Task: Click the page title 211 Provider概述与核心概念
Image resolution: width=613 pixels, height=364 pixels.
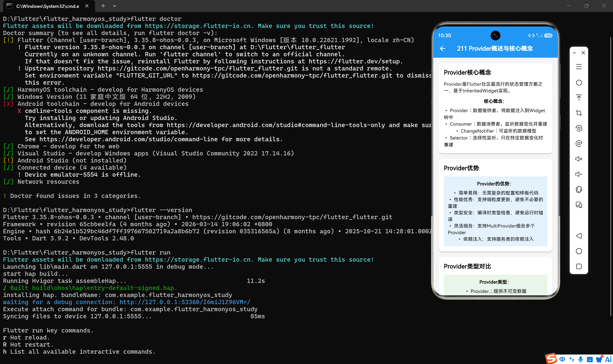Action: (495, 49)
